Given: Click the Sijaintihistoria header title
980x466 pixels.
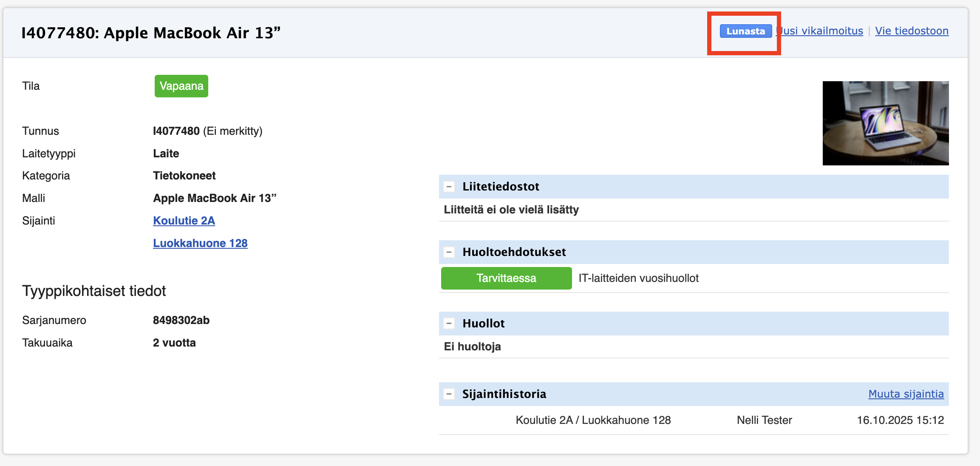Looking at the screenshot, I should tap(504, 394).
